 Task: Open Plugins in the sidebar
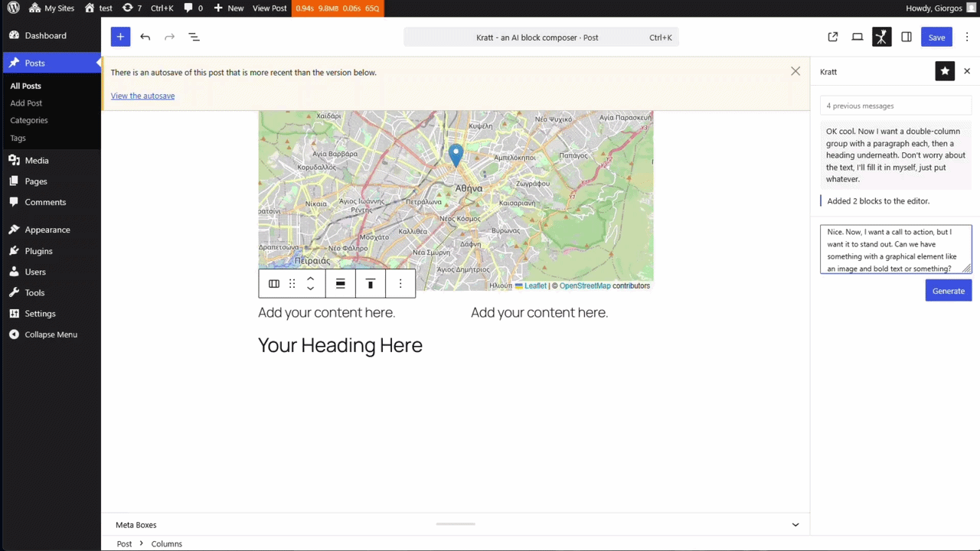51,250
